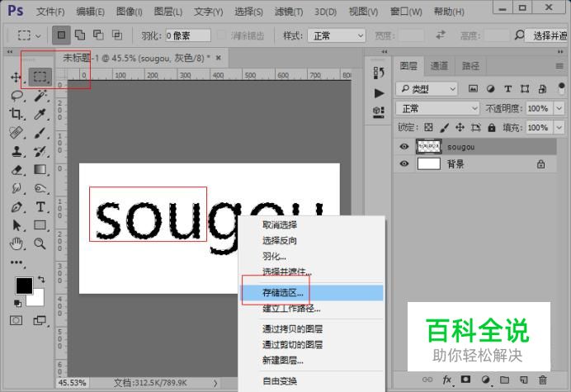The width and height of the screenshot is (571, 392).
Task: Select the Path Selection tool
Action: point(16,225)
